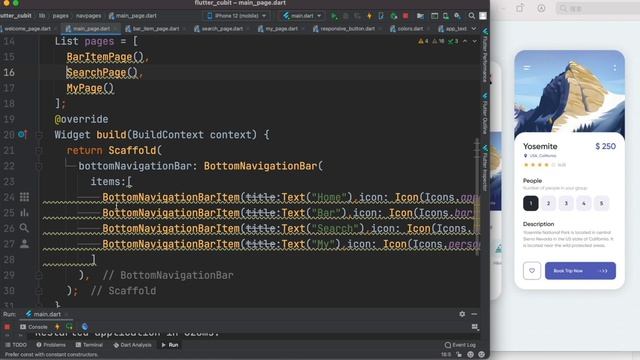Open Run panel layout options icon
This screenshot has width=640, height=360.
pos(475,327)
